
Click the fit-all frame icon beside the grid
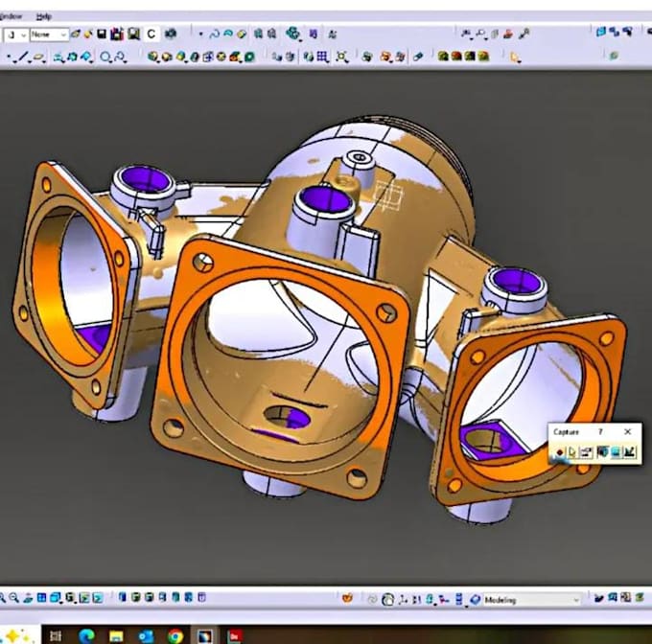coord(341,57)
